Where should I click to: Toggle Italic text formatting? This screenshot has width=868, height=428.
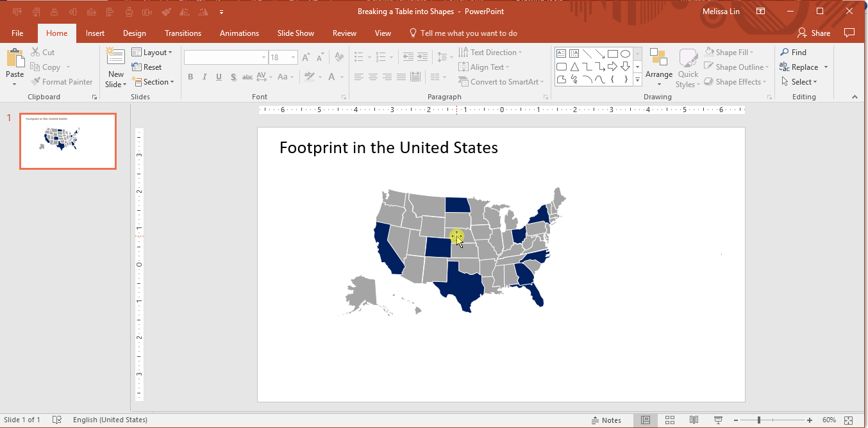pyautogui.click(x=204, y=77)
